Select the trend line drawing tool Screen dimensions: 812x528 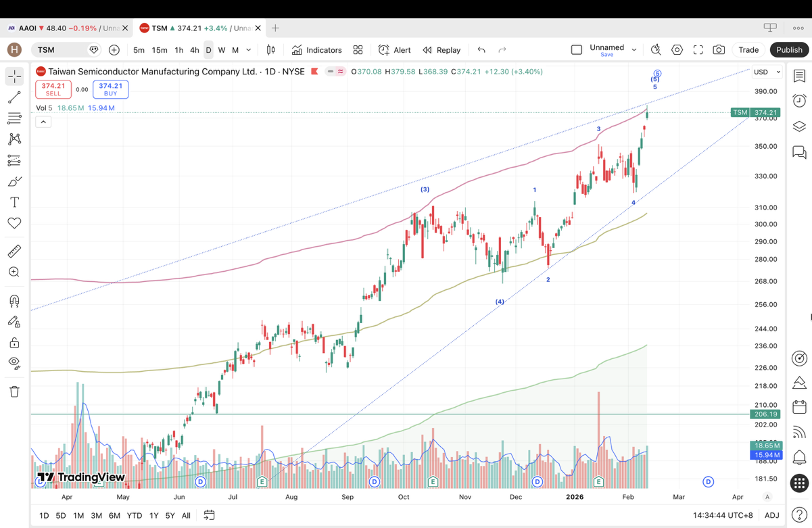pyautogui.click(x=14, y=98)
